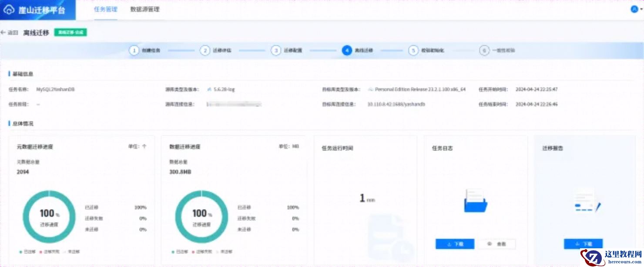
Task: Click the task name MySQL2YashanDB
Action: pyautogui.click(x=55, y=89)
